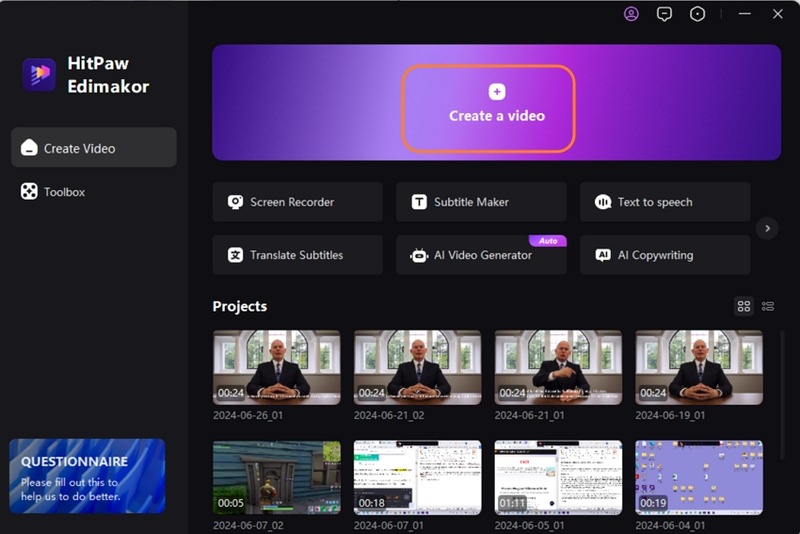Image resolution: width=800 pixels, height=534 pixels.
Task: Minimize the Edimakor window
Action: tap(744, 14)
